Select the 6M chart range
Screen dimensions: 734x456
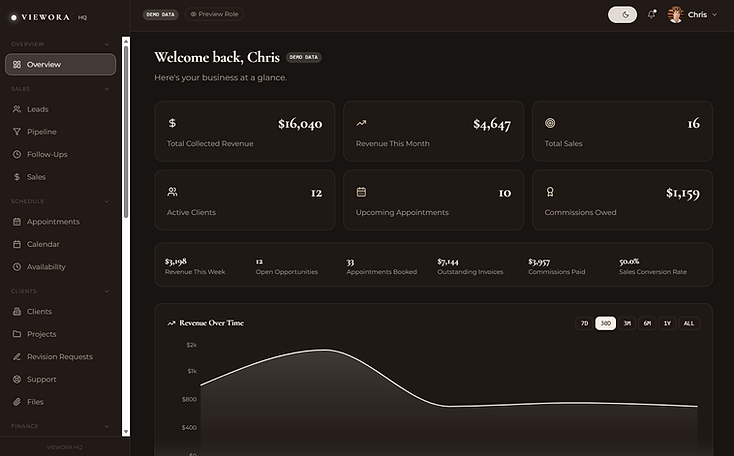pyautogui.click(x=647, y=323)
